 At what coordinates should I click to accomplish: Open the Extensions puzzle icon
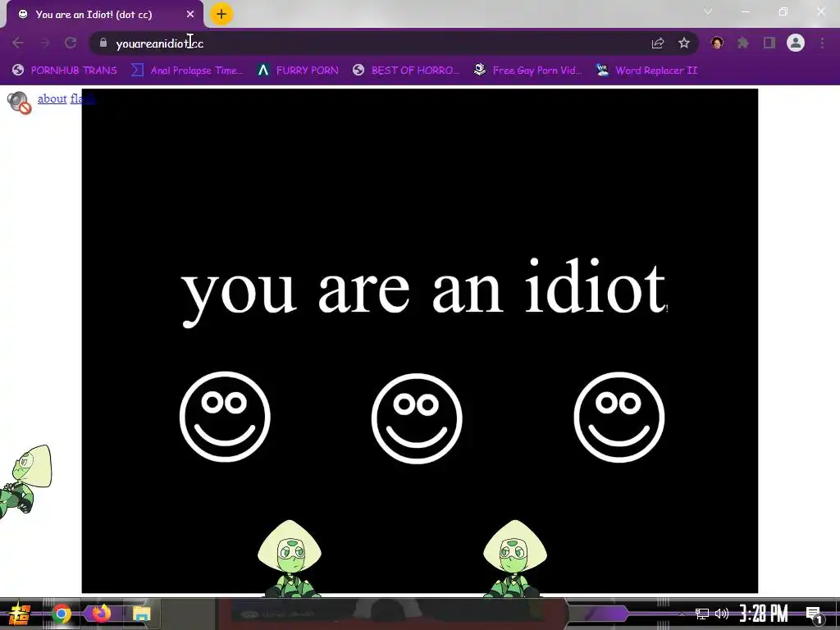(x=743, y=43)
